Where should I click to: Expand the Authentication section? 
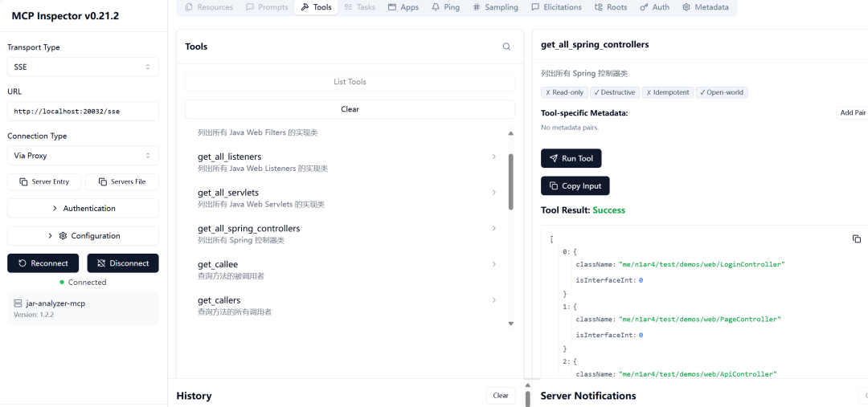[83, 209]
